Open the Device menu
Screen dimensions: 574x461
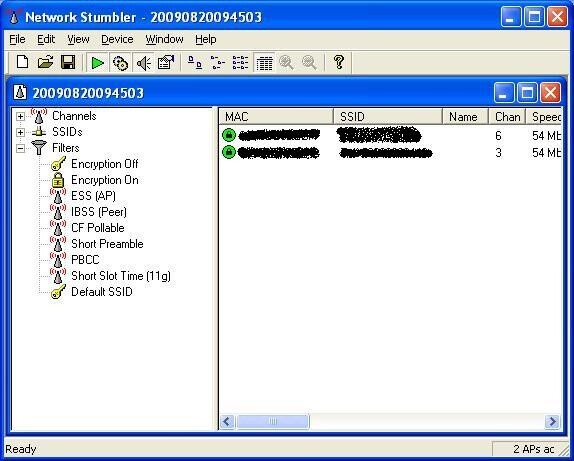click(117, 39)
